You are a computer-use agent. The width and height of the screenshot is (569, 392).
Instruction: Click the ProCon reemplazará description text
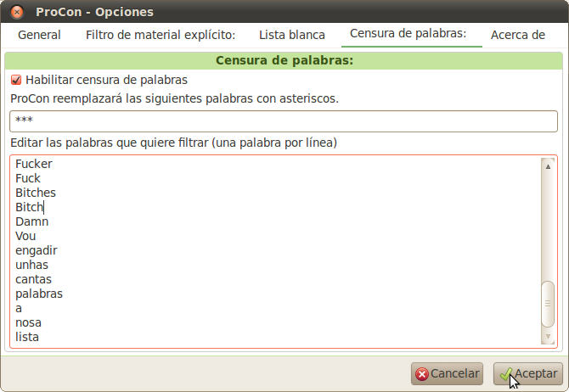click(x=175, y=98)
